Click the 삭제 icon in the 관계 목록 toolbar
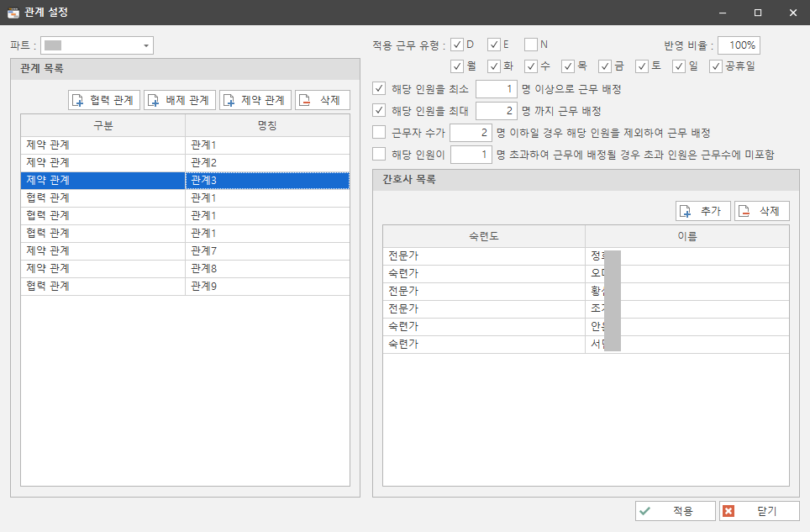 pyautogui.click(x=304, y=98)
